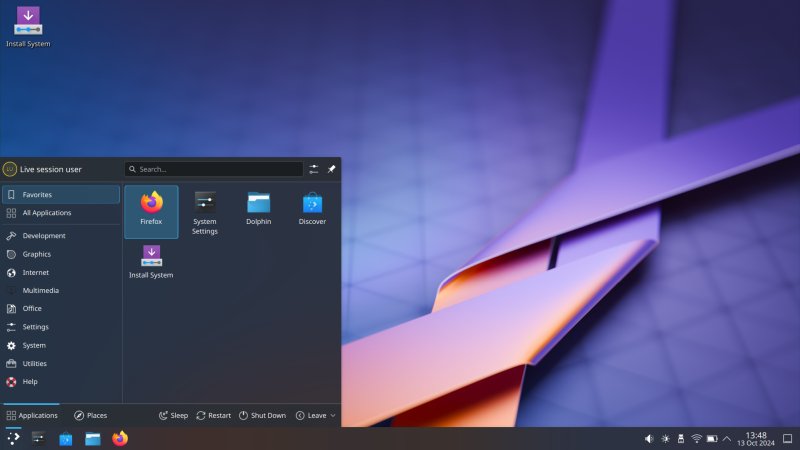Focus the launcher Search field
Image resolution: width=800 pixels, height=450 pixels.
[214, 169]
